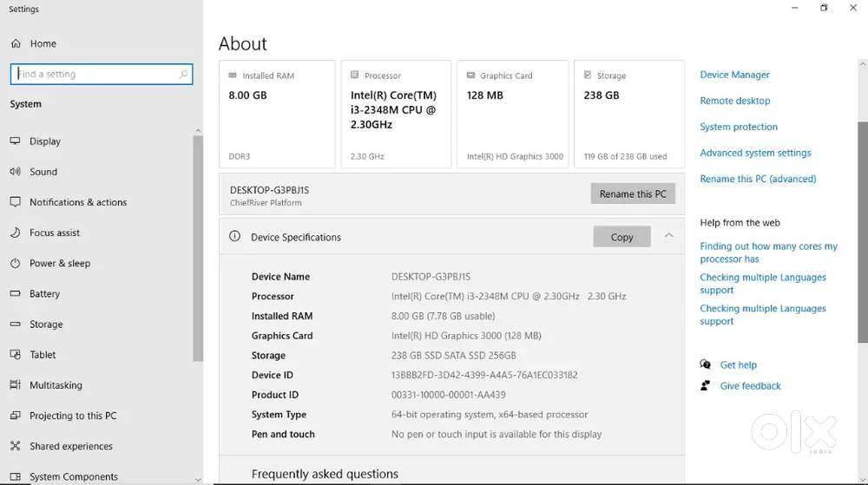Open Tablet settings
The image size is (868, 485).
43,354
